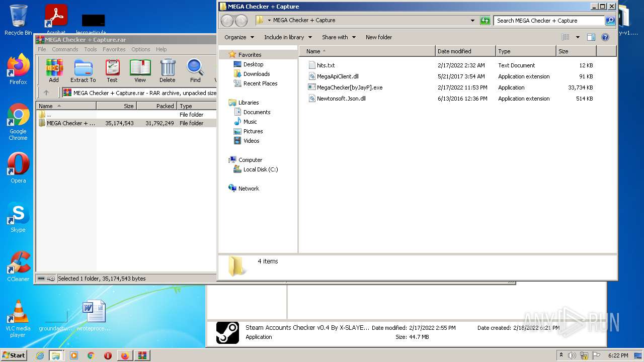
Task: Click the search magnifier icon in Explorer
Action: click(610, 21)
